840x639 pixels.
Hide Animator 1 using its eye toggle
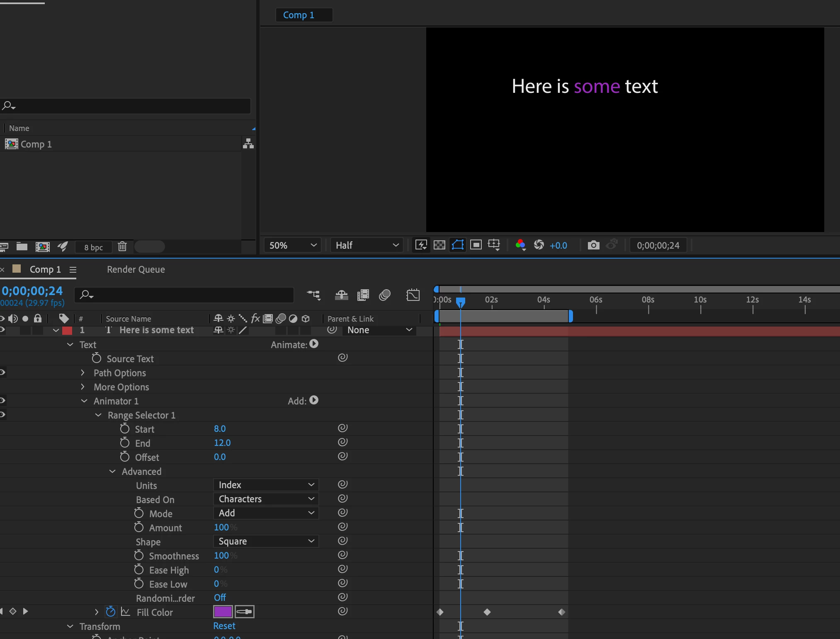(2, 401)
